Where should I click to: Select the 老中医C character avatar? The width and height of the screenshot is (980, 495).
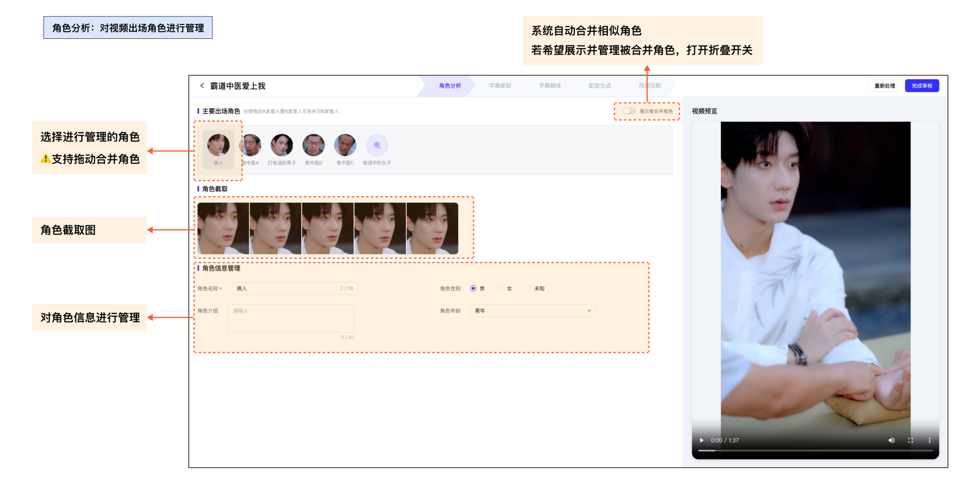click(345, 145)
